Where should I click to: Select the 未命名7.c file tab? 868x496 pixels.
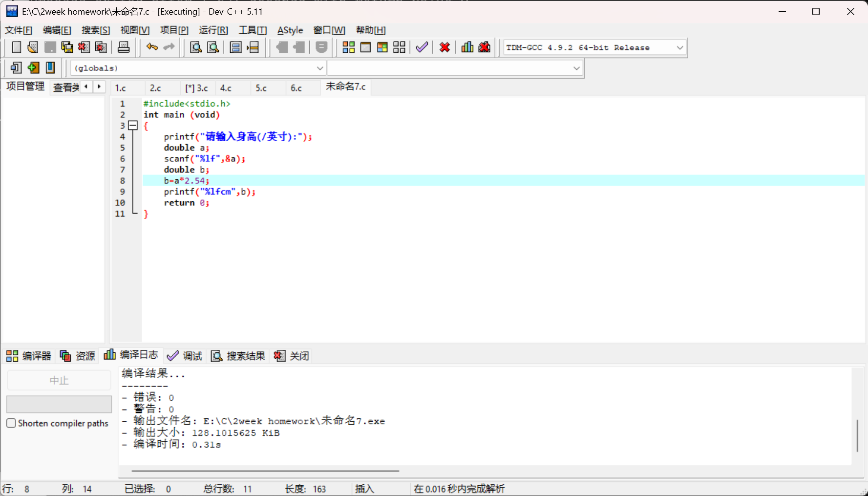tap(345, 86)
